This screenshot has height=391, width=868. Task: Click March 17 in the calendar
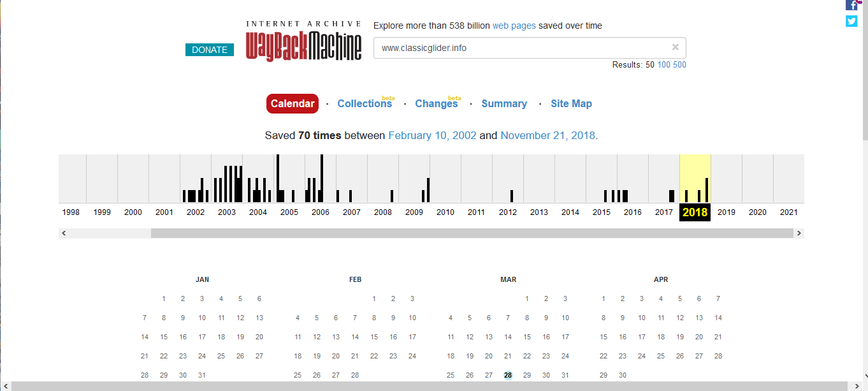(565, 337)
